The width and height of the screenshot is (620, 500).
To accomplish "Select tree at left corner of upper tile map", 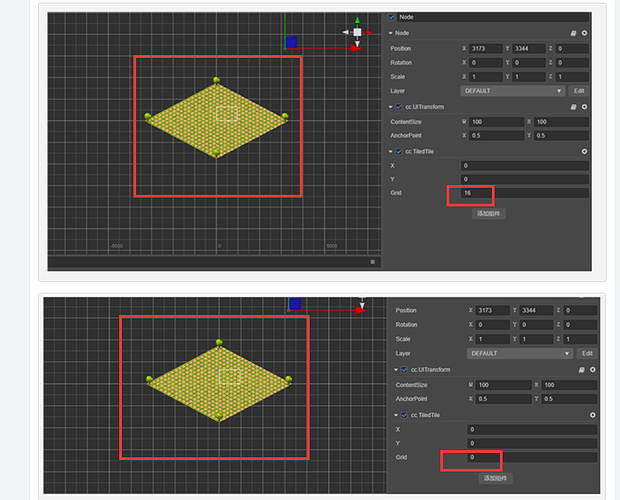I will (148, 116).
